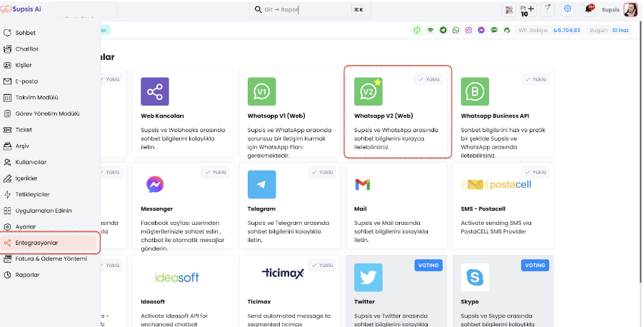Open the Whatsapp Business API card
Viewport: 644px width, 327px height.
click(x=503, y=113)
